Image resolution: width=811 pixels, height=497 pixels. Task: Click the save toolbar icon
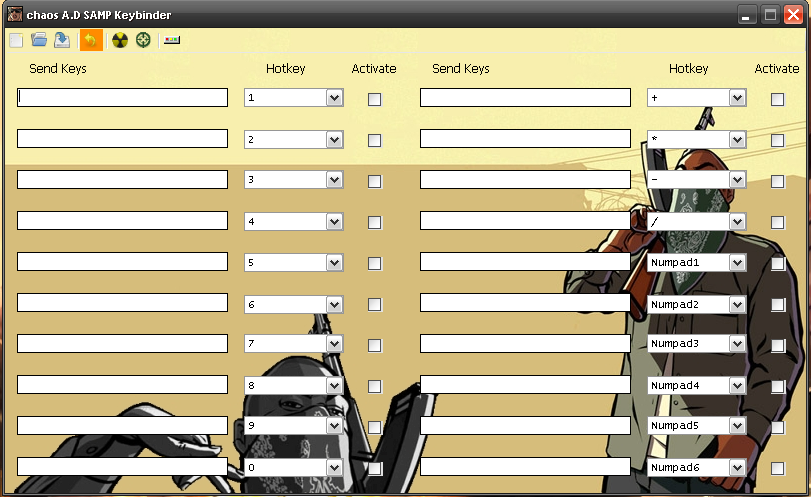click(x=62, y=40)
